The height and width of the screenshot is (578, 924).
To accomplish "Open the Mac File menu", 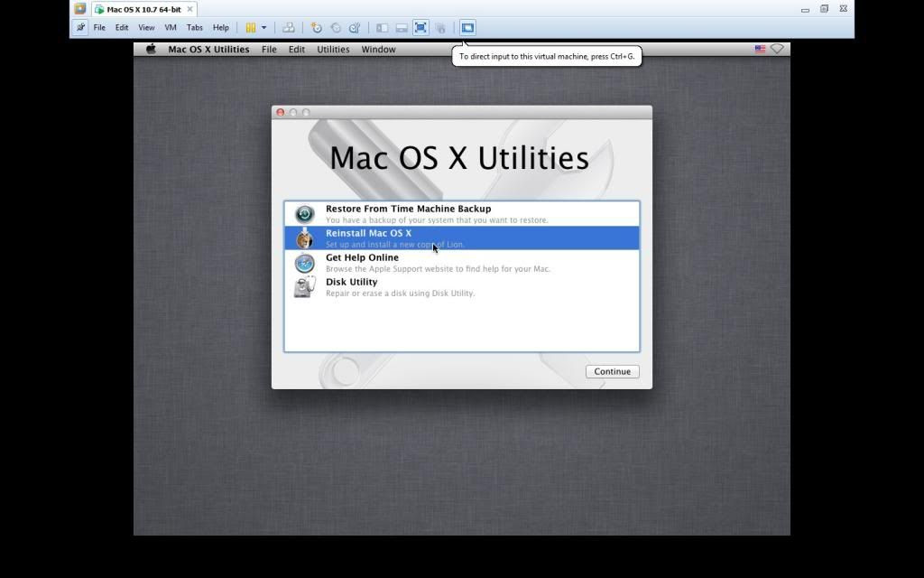I will click(x=269, y=50).
